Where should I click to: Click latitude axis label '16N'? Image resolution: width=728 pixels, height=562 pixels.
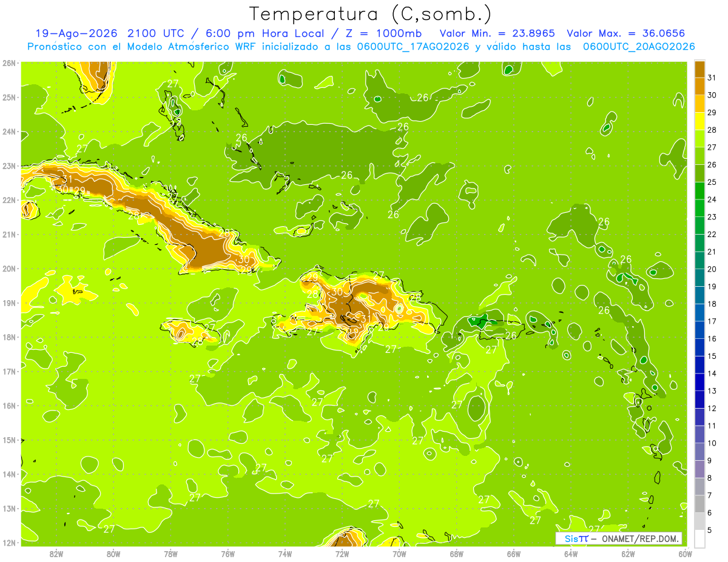[9, 406]
